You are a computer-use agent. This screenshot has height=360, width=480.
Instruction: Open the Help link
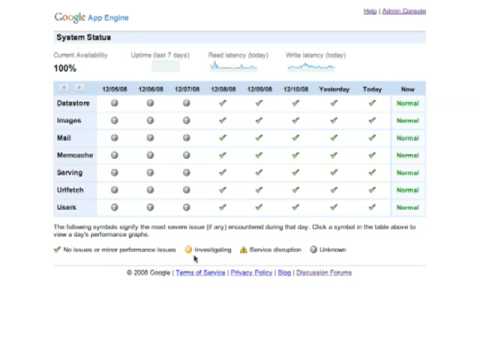pos(370,11)
